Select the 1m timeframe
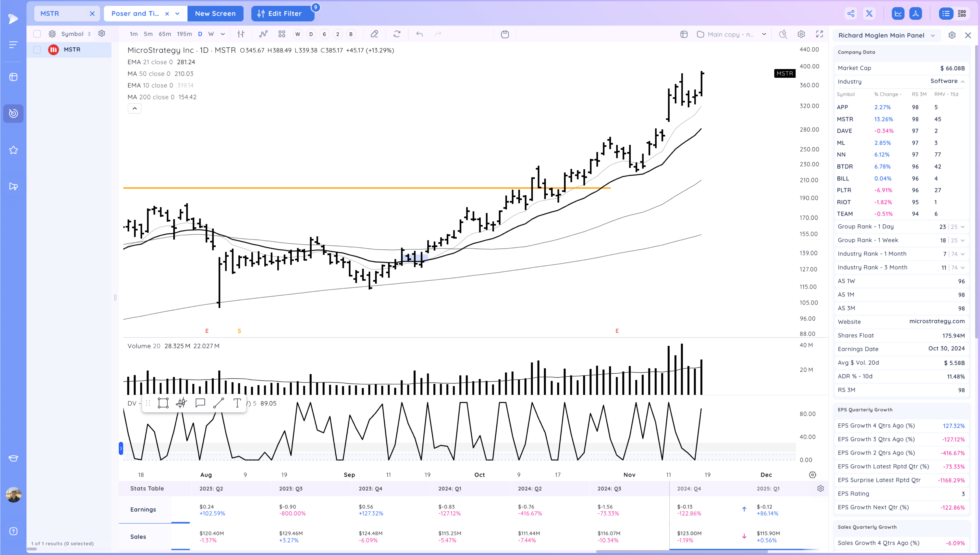This screenshot has height=555, width=980. (x=134, y=34)
